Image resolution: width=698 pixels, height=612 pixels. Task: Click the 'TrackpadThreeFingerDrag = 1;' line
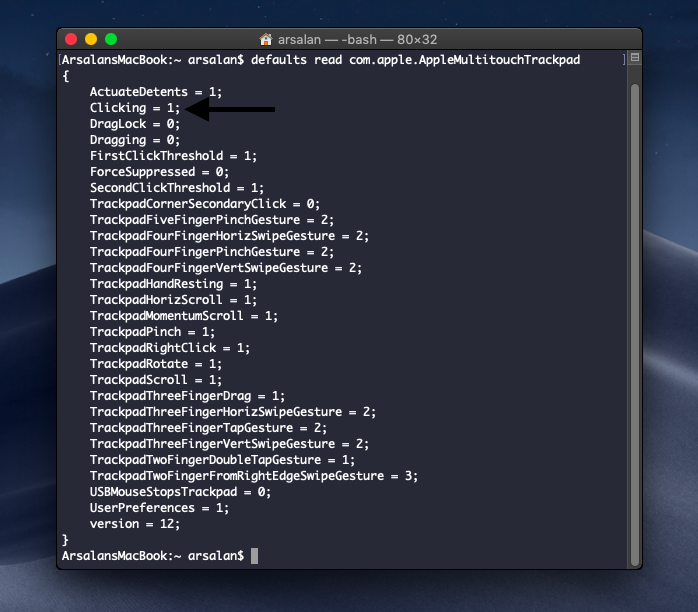(x=187, y=396)
